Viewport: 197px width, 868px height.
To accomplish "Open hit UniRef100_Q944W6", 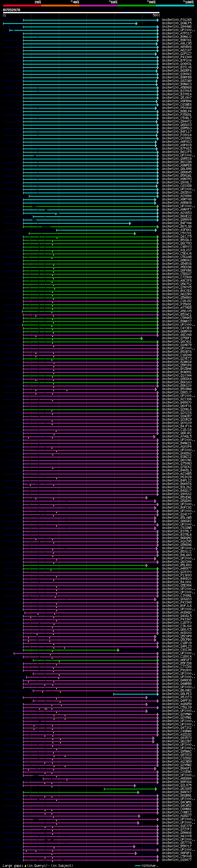I will coord(177,26).
